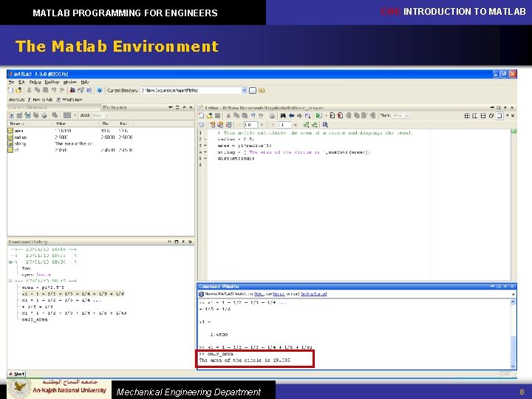Open Simulink from the main toolbar icon
The height and width of the screenshot is (399, 532).
[72, 90]
